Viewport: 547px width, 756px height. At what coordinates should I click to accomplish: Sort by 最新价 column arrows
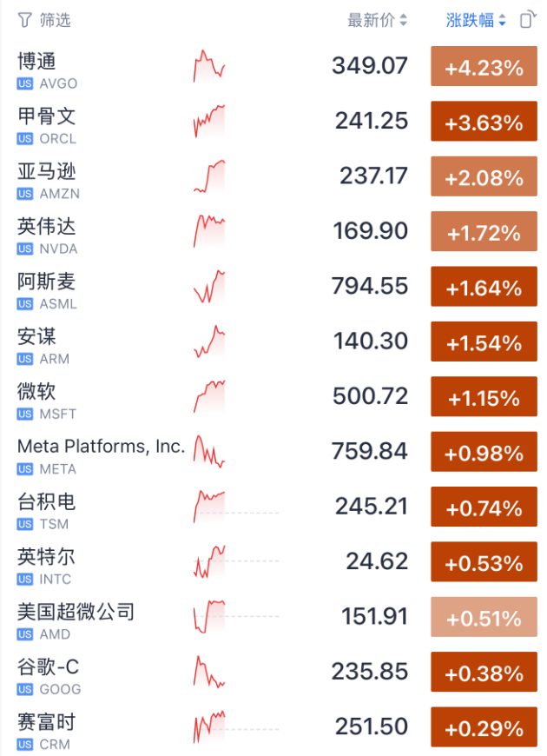tap(404, 20)
